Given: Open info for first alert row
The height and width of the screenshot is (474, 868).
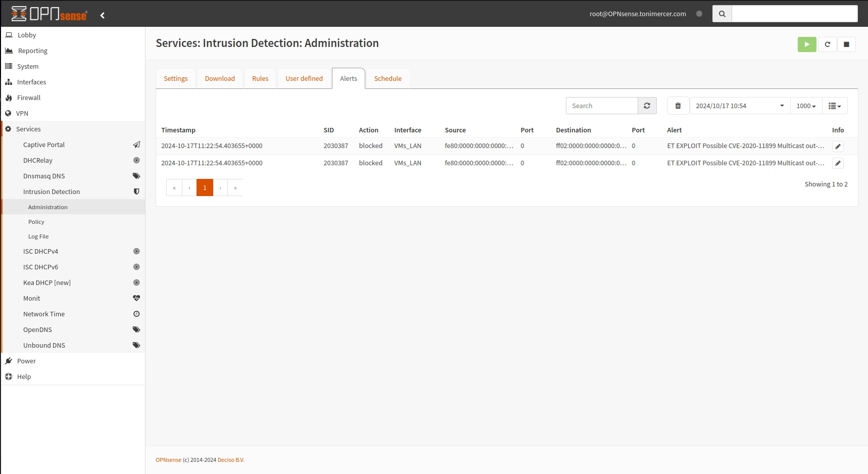Looking at the screenshot, I should click(x=838, y=146).
